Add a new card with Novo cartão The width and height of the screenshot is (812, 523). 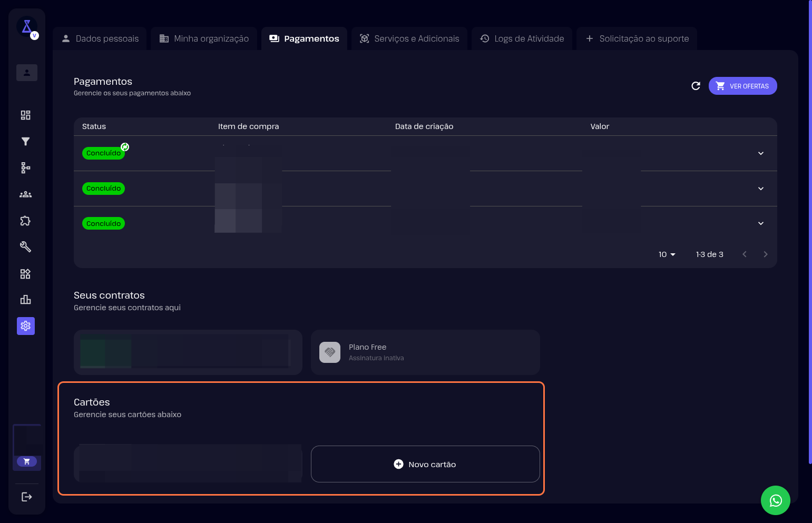[x=425, y=464]
